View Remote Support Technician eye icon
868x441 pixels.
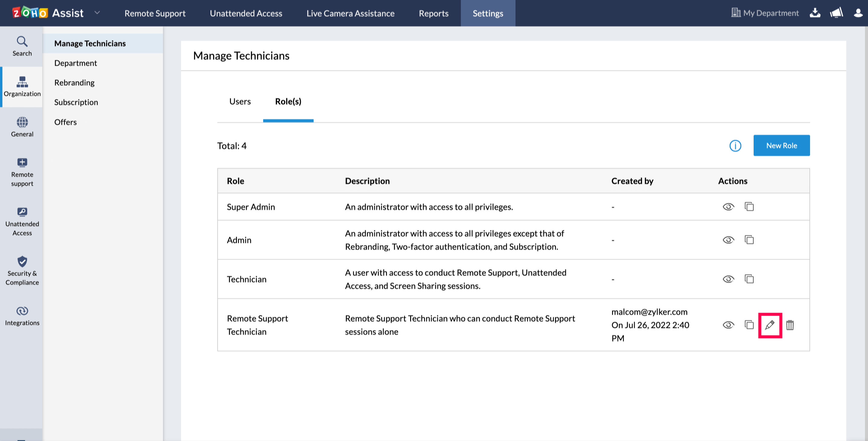(x=728, y=325)
